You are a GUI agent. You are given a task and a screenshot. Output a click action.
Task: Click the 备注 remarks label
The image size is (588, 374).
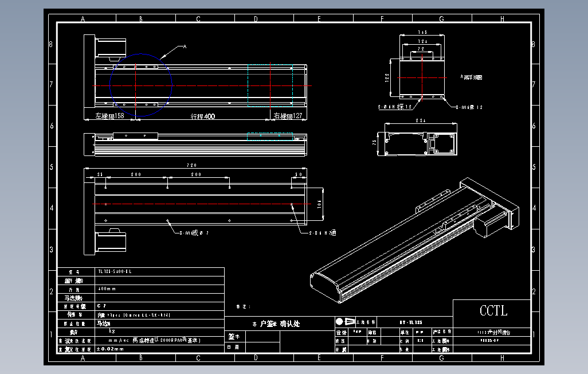pos(244,307)
